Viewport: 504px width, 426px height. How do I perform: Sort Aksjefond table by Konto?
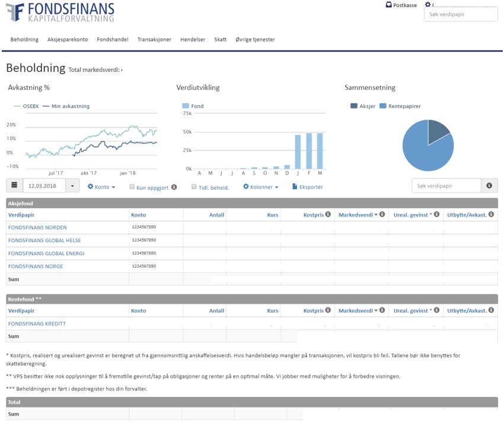point(139,215)
